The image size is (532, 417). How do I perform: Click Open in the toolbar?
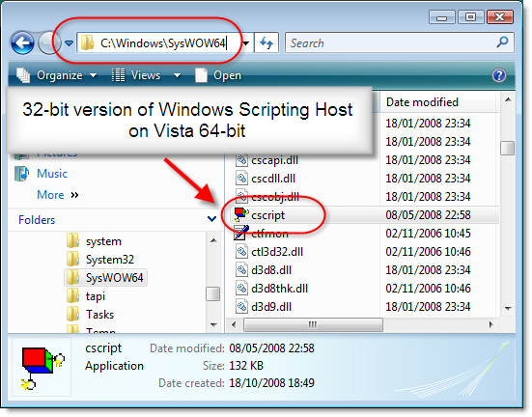(218, 75)
